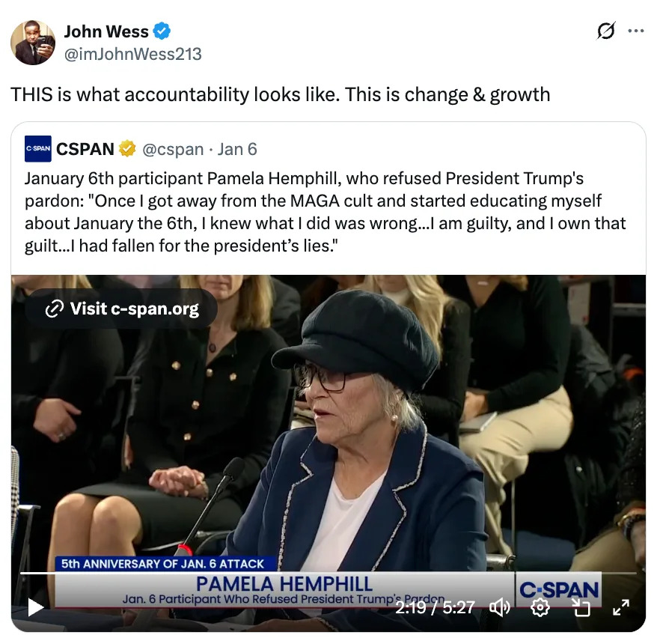Click the external link icon beside Visit c-span.org
This screenshot has width=660, height=644.
coord(55,308)
